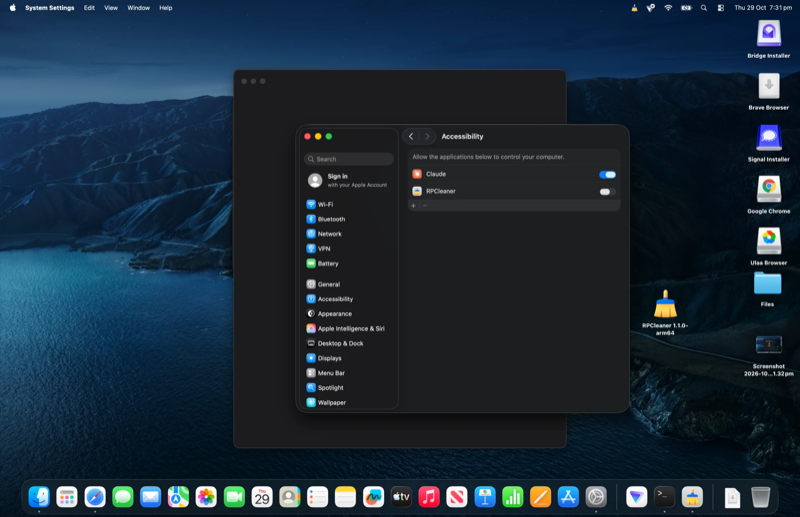This screenshot has width=800, height=517.
Task: Select Accessibility in the settings sidebar
Action: (x=330, y=299)
